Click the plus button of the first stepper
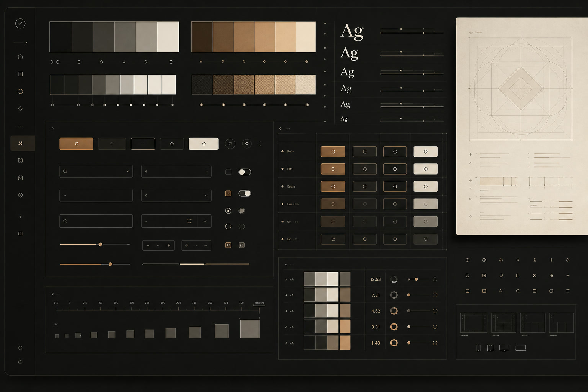This screenshot has width=588, height=392. [169, 245]
